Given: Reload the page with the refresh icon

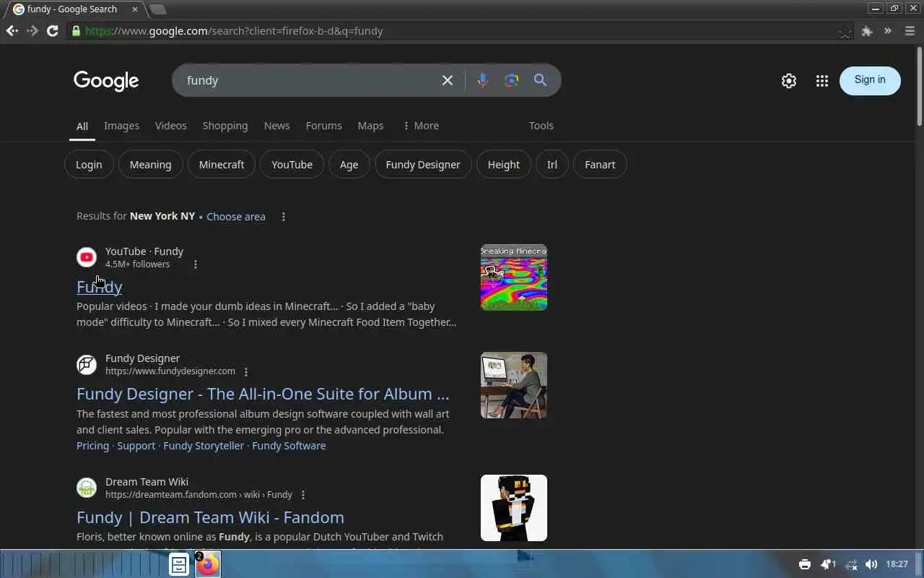Looking at the screenshot, I should [52, 31].
